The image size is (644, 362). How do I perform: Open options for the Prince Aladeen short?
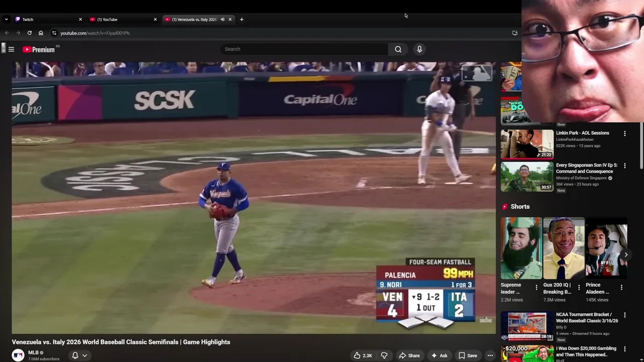[x=621, y=288]
